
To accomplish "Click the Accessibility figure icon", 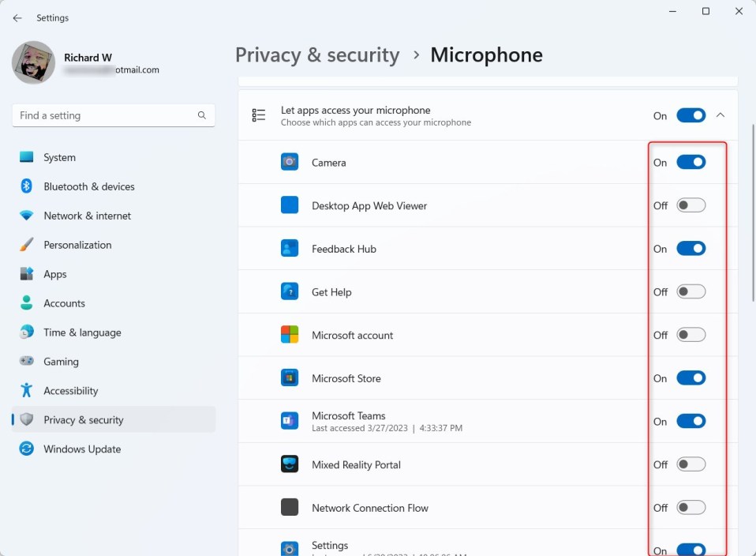I will pos(27,390).
